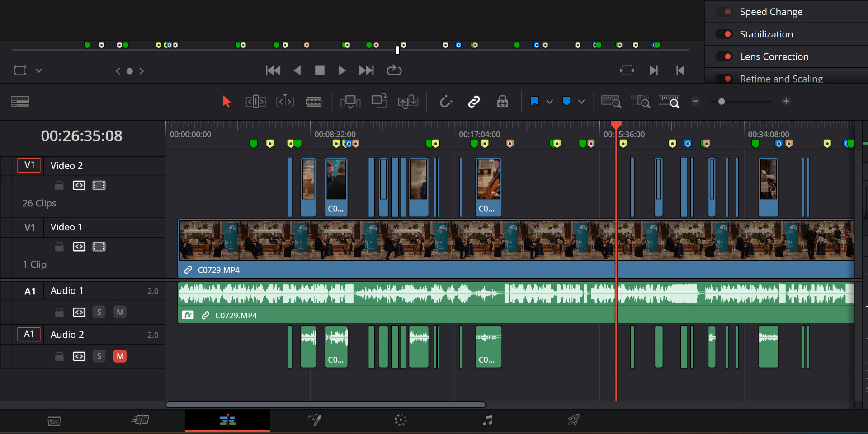Open the Fairlight audio page

[x=488, y=420]
